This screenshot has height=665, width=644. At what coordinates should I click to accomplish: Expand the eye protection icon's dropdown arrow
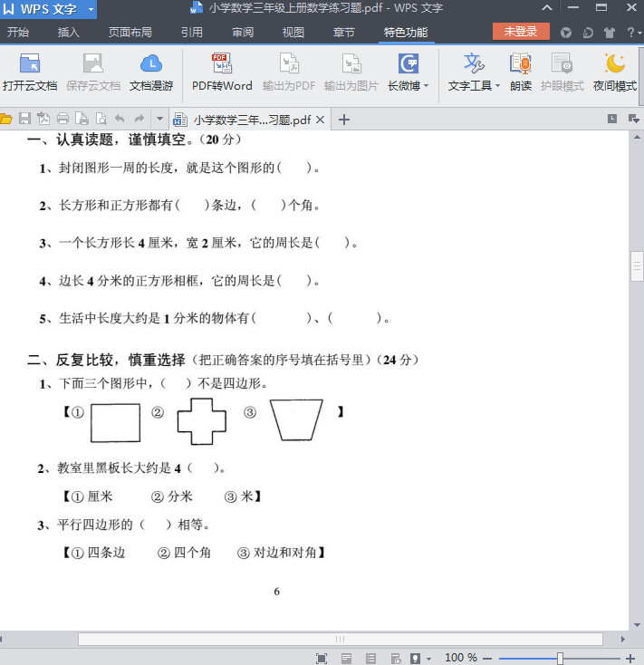428,659
